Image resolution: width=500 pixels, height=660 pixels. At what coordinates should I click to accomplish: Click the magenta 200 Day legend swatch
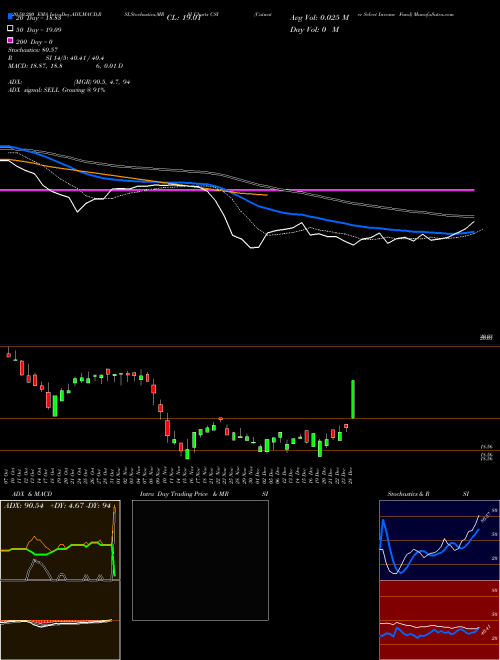click(x=11, y=40)
